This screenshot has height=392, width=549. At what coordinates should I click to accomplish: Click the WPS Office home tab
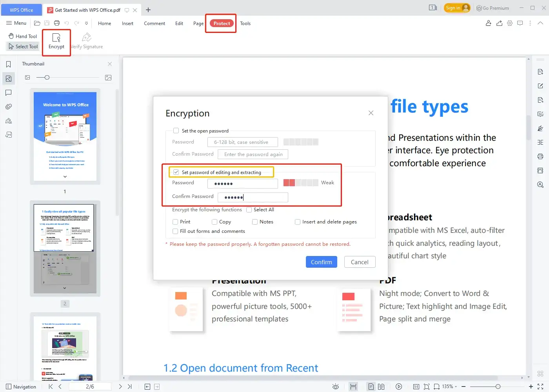(x=22, y=10)
